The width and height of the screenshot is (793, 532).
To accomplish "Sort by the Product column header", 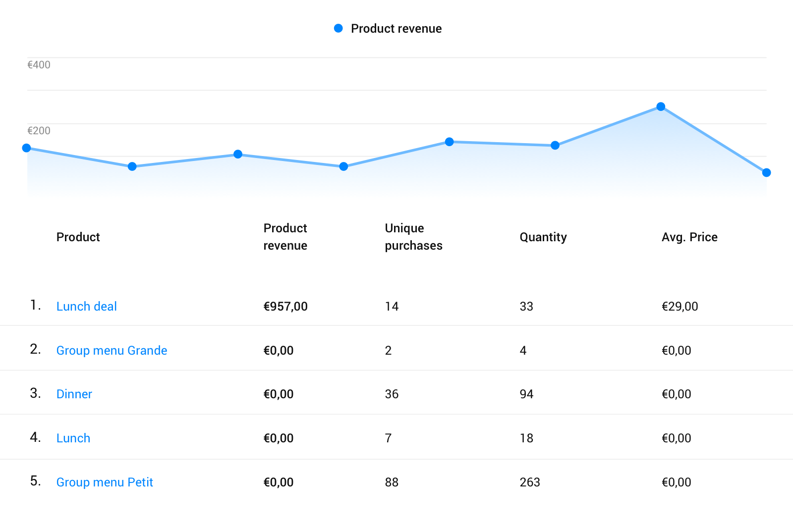I will [78, 237].
